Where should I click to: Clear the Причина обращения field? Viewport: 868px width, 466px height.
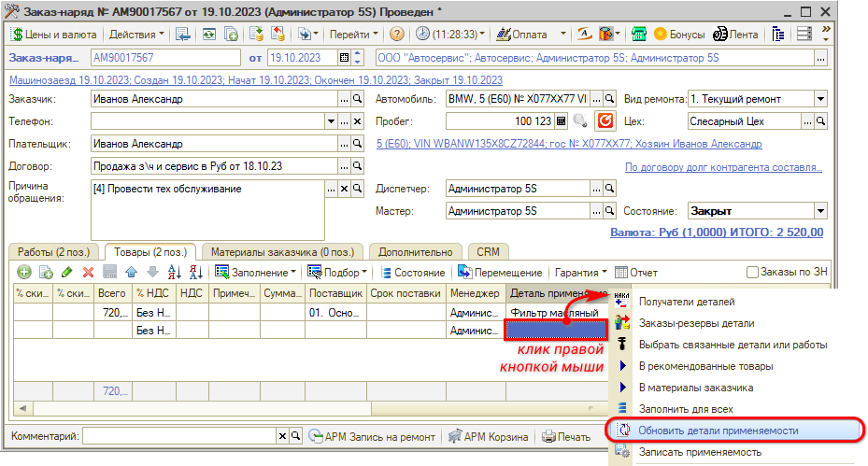coord(345,189)
